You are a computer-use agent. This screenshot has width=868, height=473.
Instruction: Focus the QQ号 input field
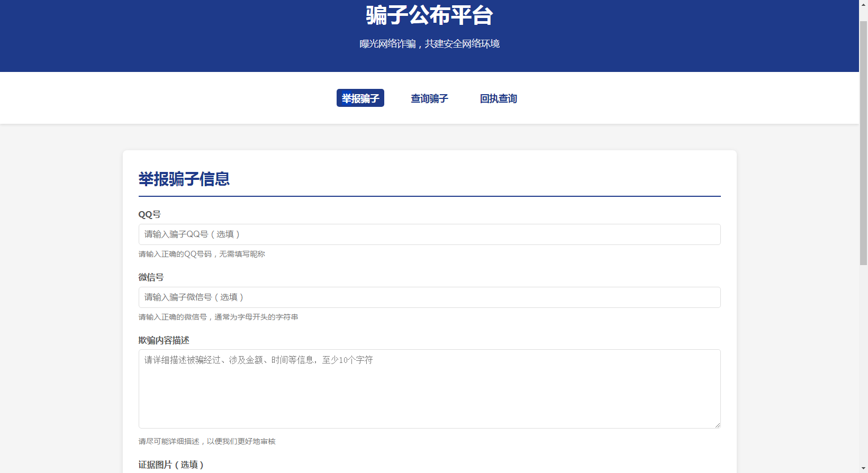tap(429, 234)
